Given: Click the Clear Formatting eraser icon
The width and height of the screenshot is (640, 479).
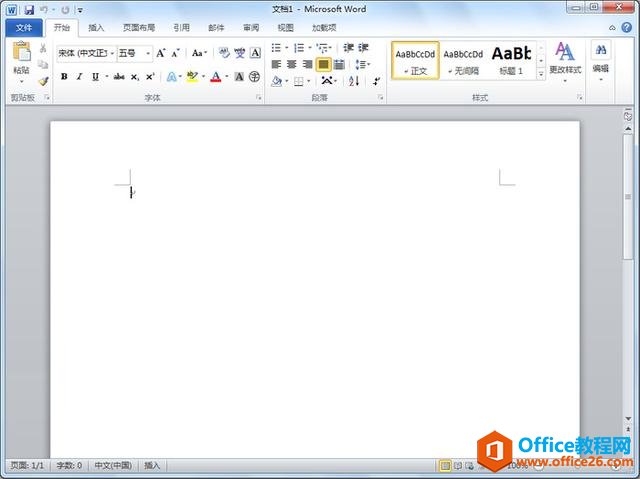Looking at the screenshot, I should pos(224,53).
